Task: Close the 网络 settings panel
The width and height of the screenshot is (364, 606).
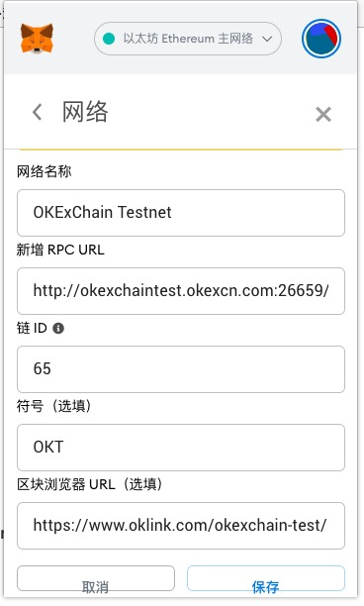Action: tap(323, 115)
